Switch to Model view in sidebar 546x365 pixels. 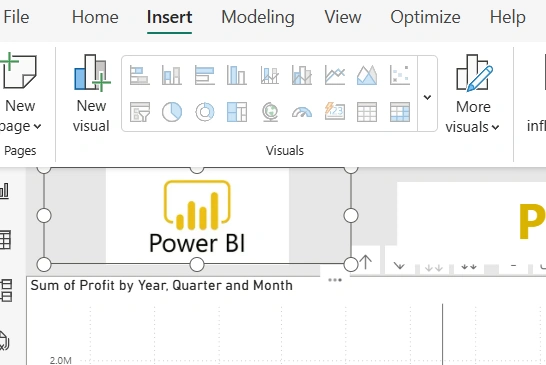[x=6, y=290]
